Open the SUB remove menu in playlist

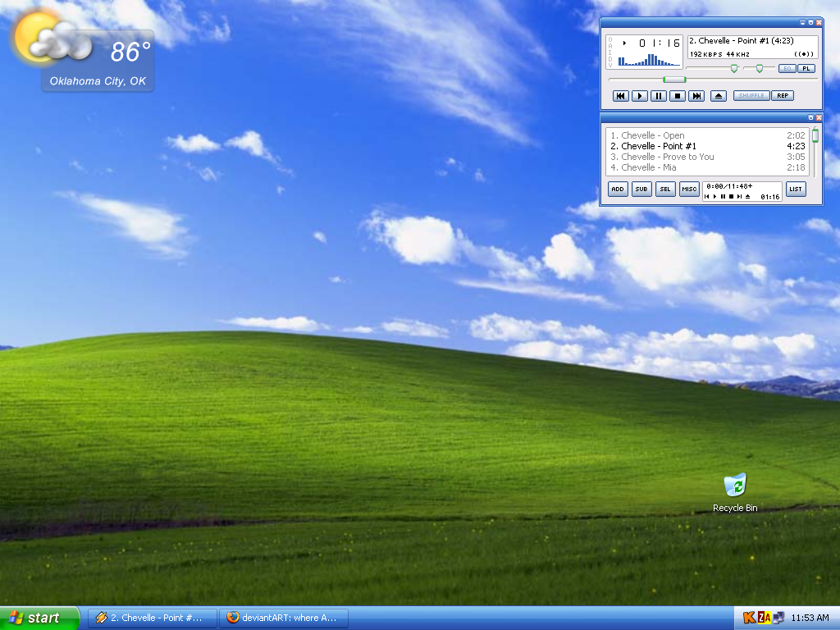pyautogui.click(x=641, y=189)
